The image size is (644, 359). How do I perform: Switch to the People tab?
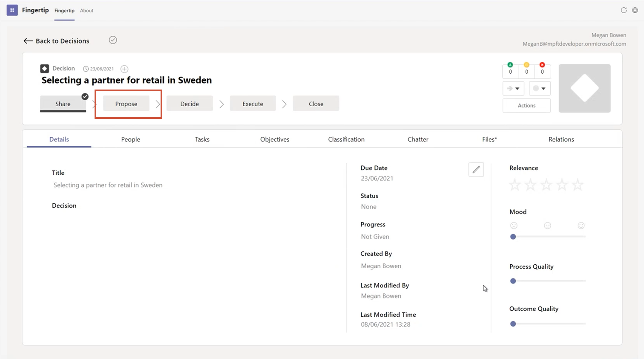tap(131, 139)
